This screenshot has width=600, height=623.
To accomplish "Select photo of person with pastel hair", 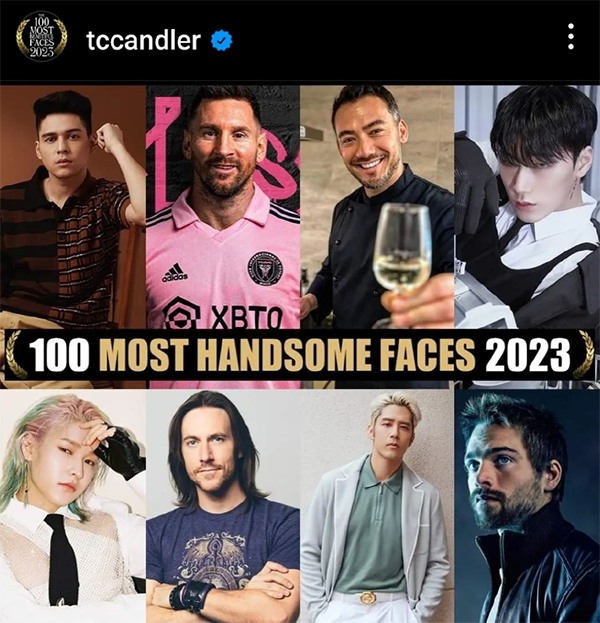I will click(73, 506).
